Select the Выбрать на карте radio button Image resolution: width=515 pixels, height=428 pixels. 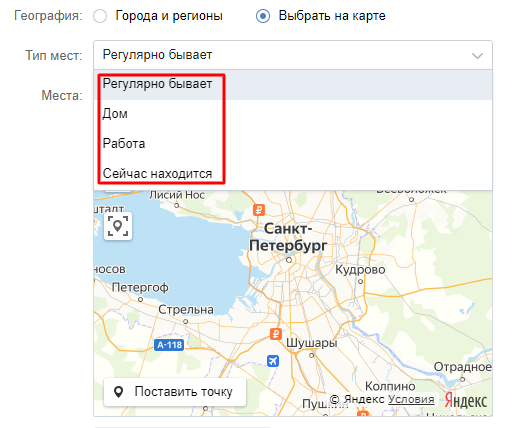pyautogui.click(x=263, y=16)
